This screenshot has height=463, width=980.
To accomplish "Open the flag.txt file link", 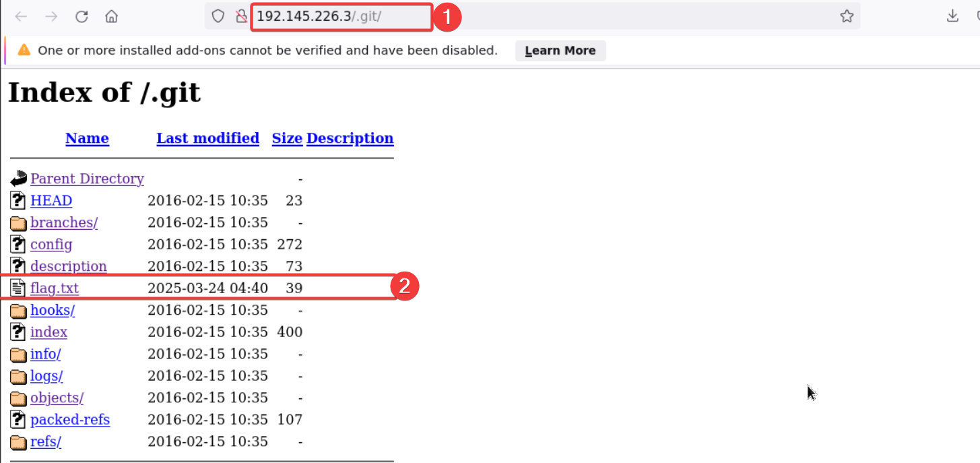I will point(55,288).
